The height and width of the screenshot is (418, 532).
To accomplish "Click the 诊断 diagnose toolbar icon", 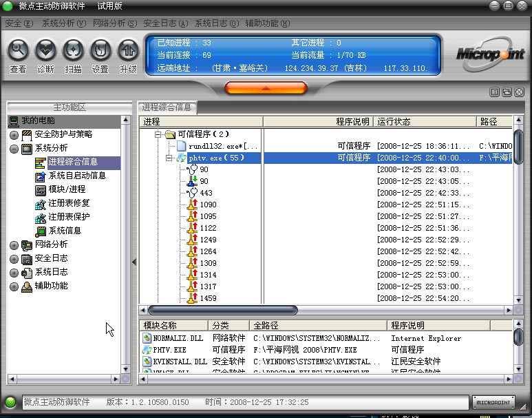I will [x=45, y=50].
